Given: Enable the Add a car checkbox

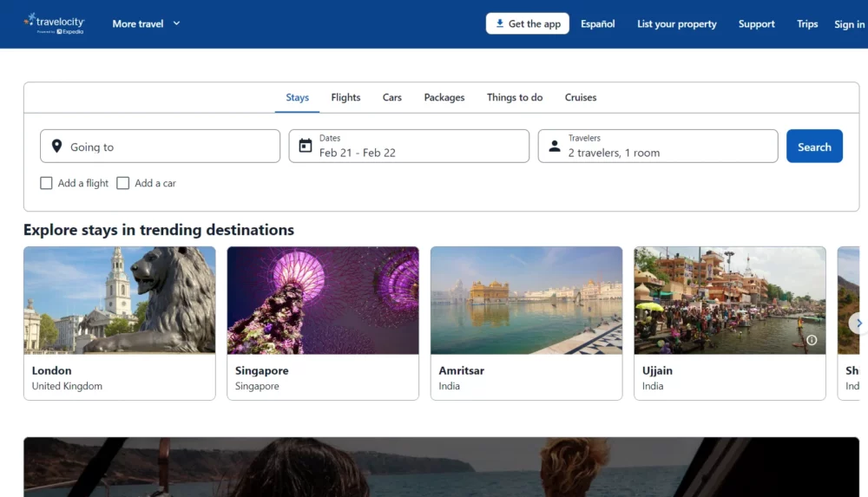Looking at the screenshot, I should coord(123,183).
